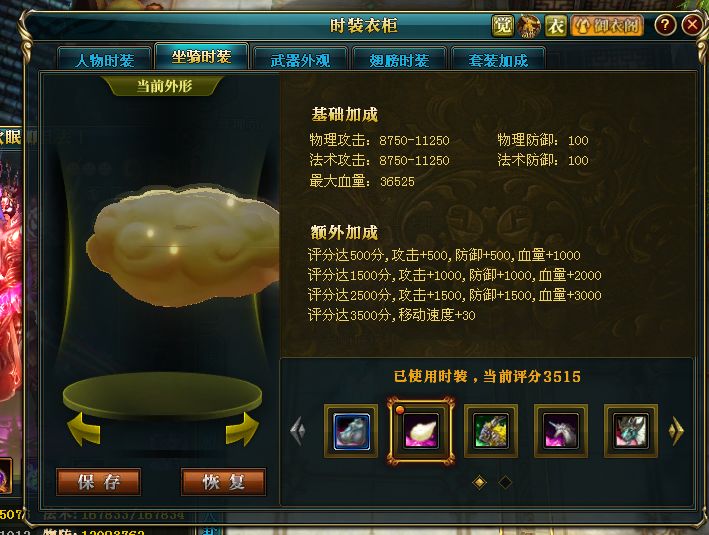Select the highlighted cloud mount icon

(x=421, y=431)
